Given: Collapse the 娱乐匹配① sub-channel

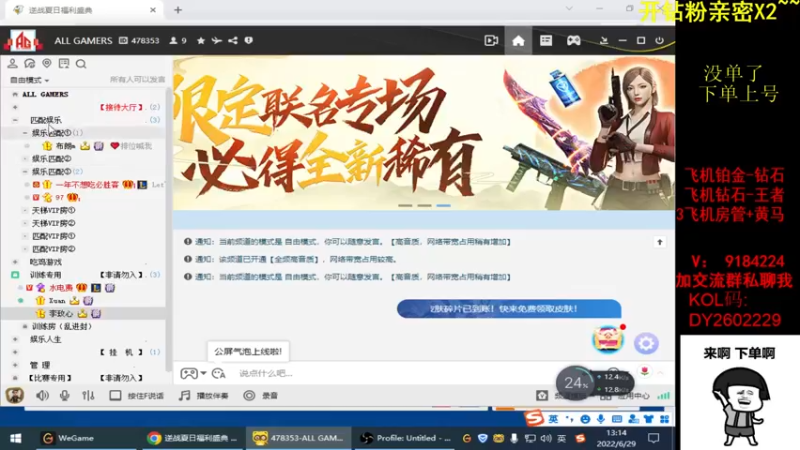Looking at the screenshot, I should click(x=25, y=133).
